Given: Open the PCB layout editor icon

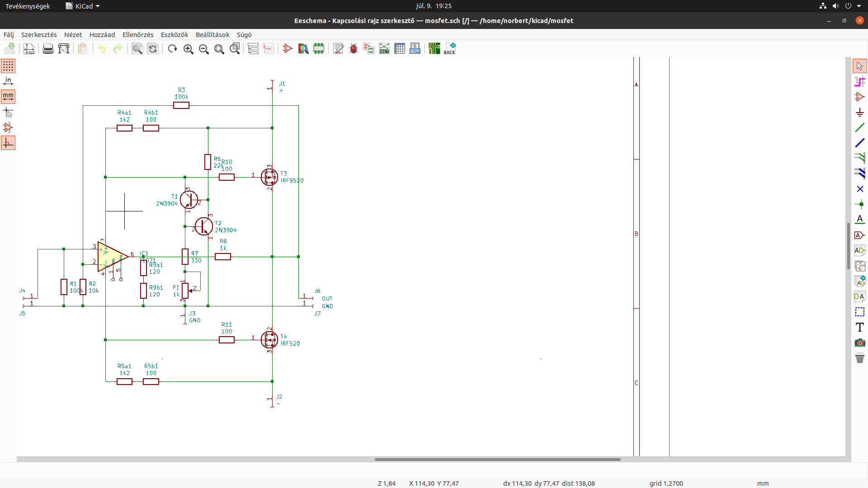Looking at the screenshot, I should click(434, 49).
